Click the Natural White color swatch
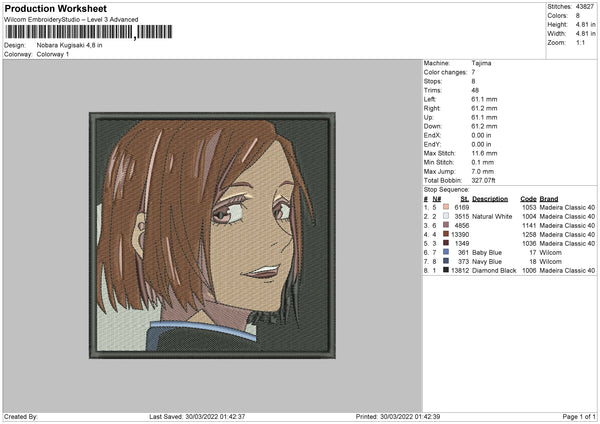The width and height of the screenshot is (600, 424). 446,216
